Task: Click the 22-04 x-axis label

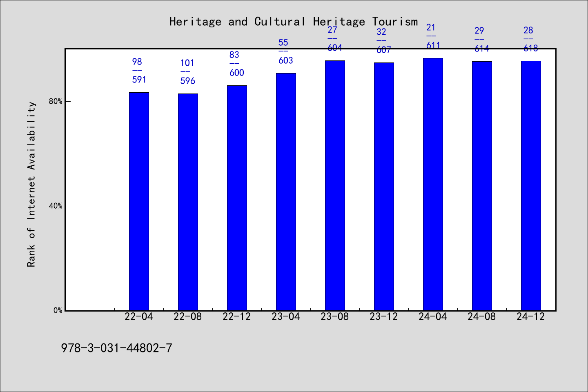Action: pos(139,316)
